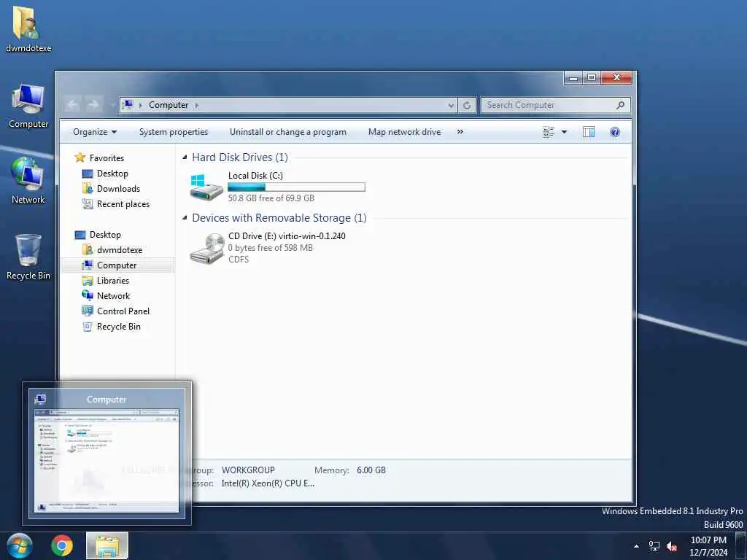747x560 pixels.
Task: Click the Forward navigation arrow
Action: pyautogui.click(x=93, y=105)
